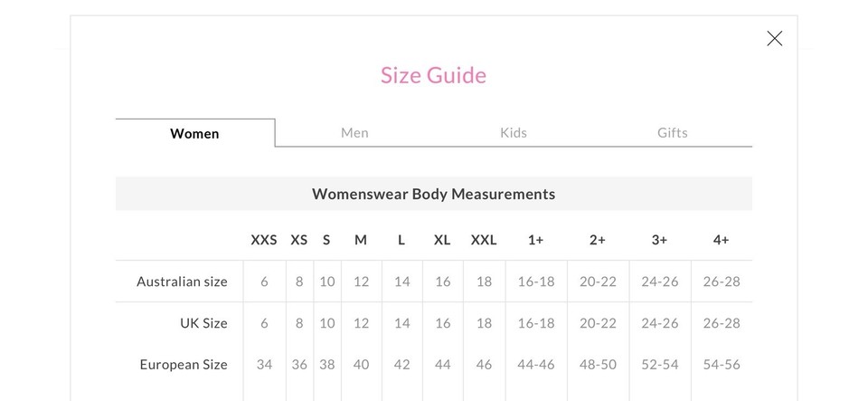Click the UK size 24-26 cell

tap(659, 323)
